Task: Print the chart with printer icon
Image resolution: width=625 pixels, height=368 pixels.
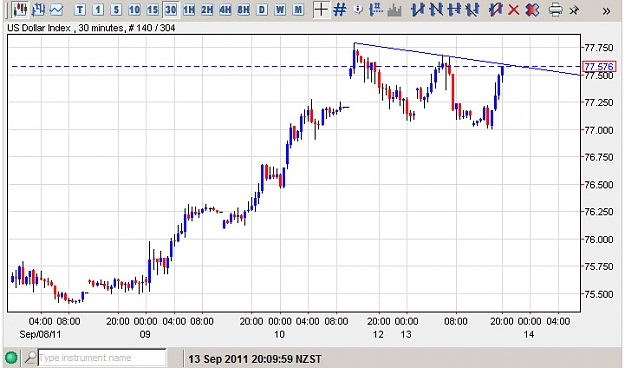Action: tap(555, 10)
